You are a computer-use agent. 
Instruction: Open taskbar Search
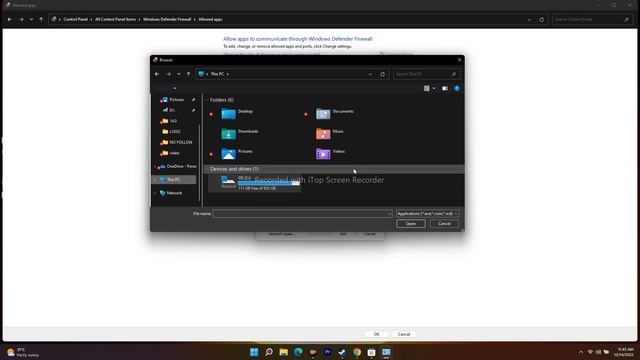click(x=269, y=352)
